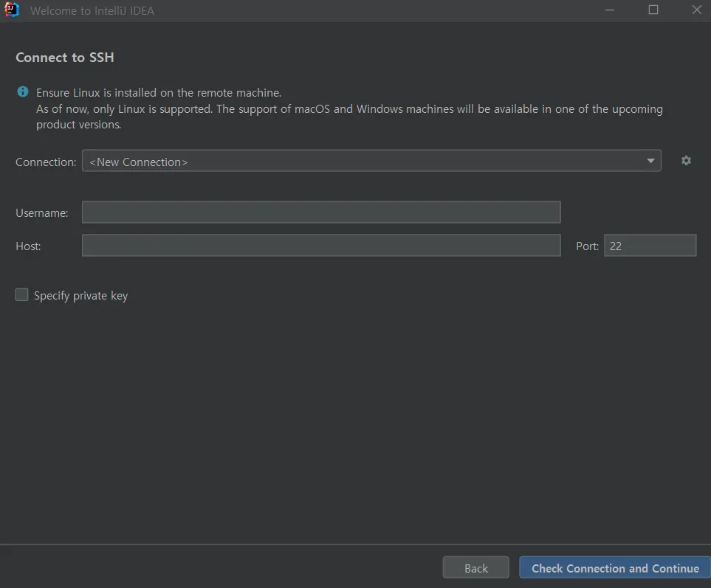Focus the Host input field
This screenshot has width=711, height=588.
[321, 246]
